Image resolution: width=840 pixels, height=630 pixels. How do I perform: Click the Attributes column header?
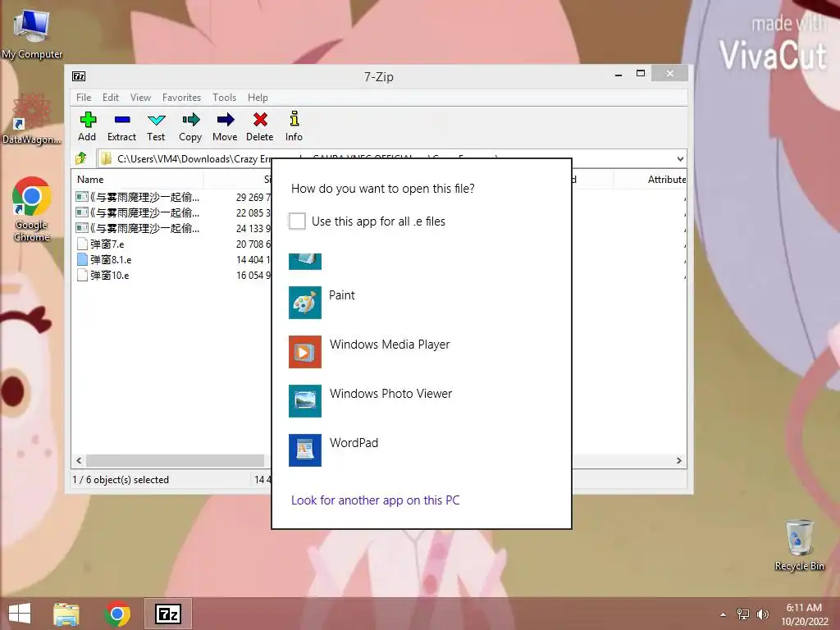click(x=650, y=180)
